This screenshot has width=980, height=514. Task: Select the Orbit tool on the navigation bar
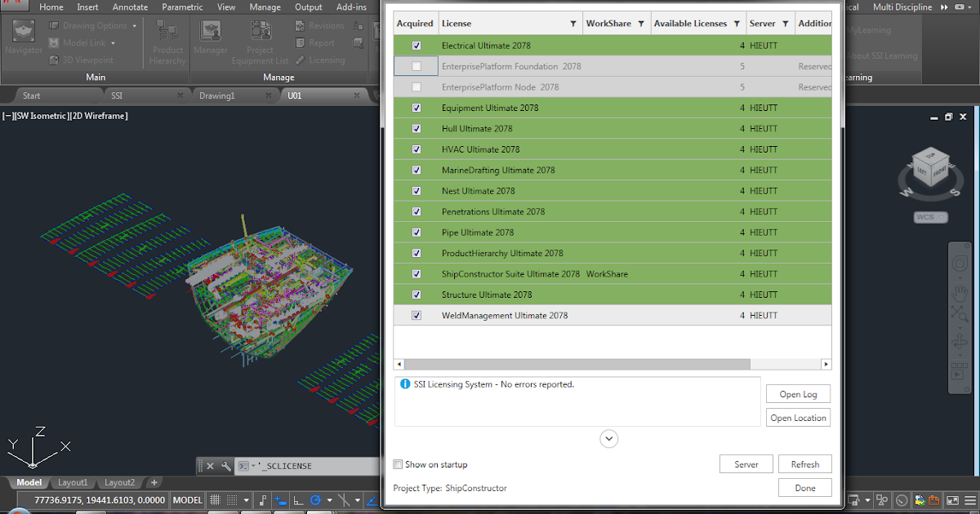coord(960,340)
